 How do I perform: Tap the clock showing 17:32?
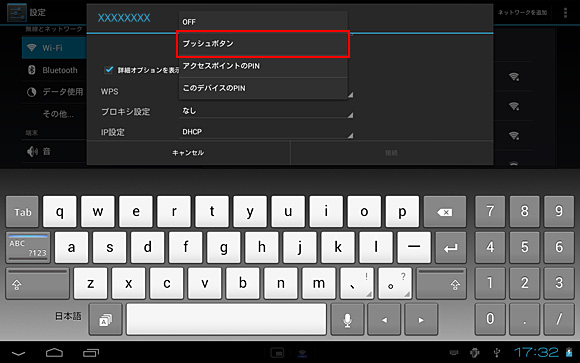[x=536, y=352]
